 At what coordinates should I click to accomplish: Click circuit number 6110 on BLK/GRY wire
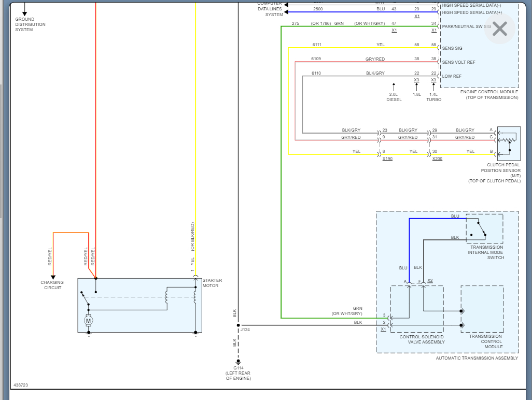316,73
